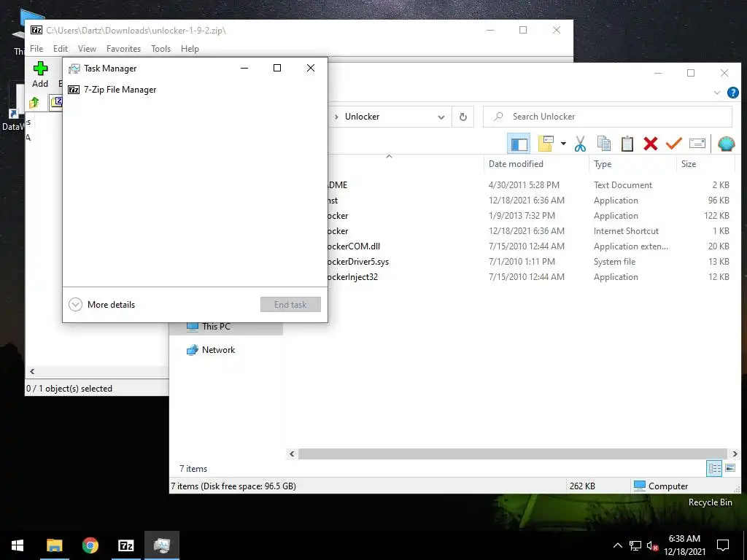
Task: Expand the ribbon chevron in Explorer
Action: tap(717, 93)
